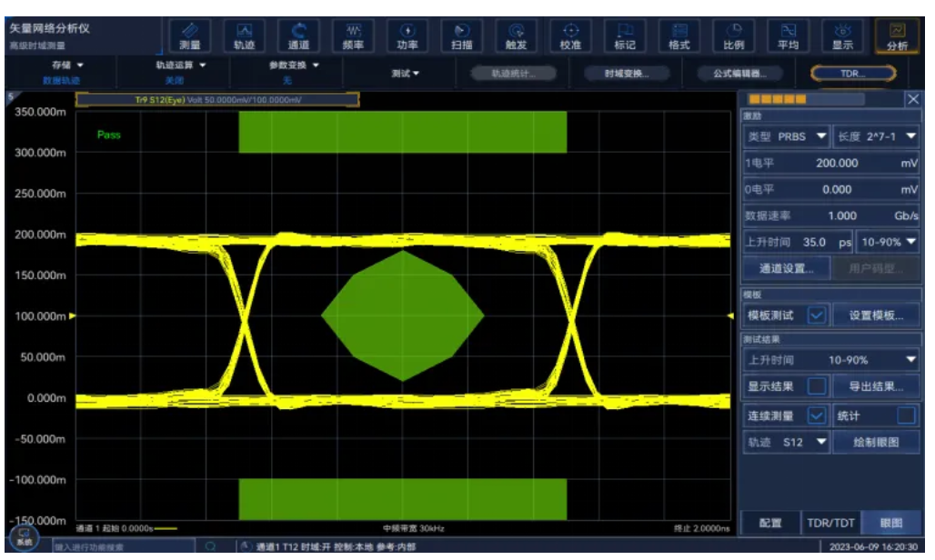This screenshot has width=935, height=560.
Task: Expand the 长度 2^7-1 length dropdown
Action: click(876, 136)
